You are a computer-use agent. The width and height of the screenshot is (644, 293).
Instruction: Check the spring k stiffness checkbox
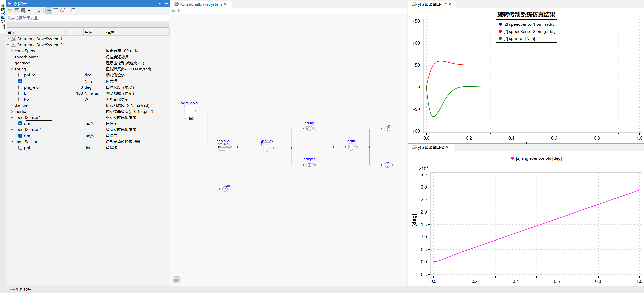coord(20,93)
